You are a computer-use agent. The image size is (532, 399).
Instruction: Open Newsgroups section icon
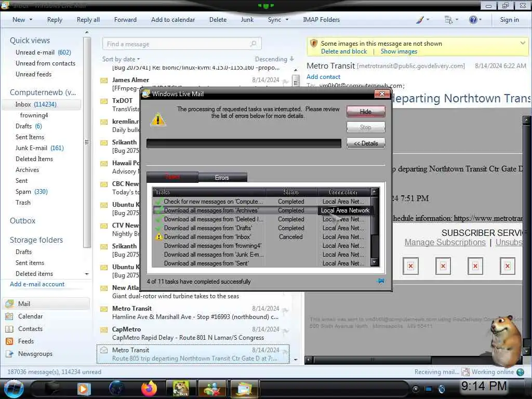[9, 354]
